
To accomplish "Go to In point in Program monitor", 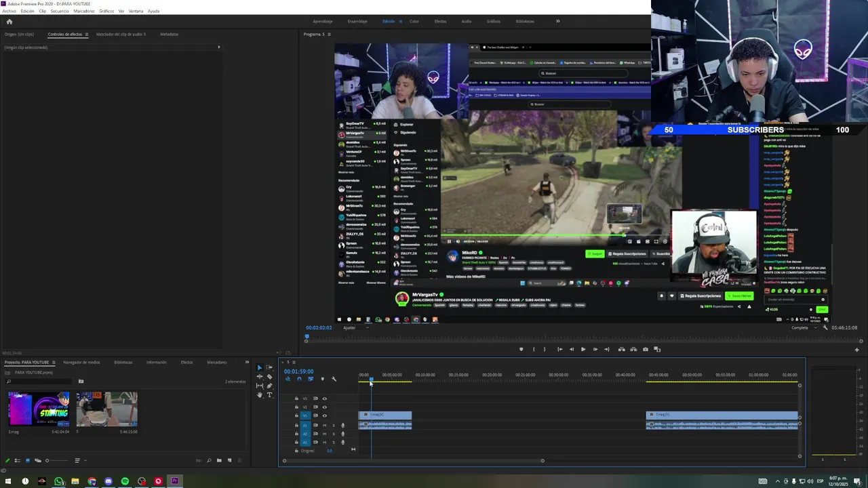I will coord(559,349).
